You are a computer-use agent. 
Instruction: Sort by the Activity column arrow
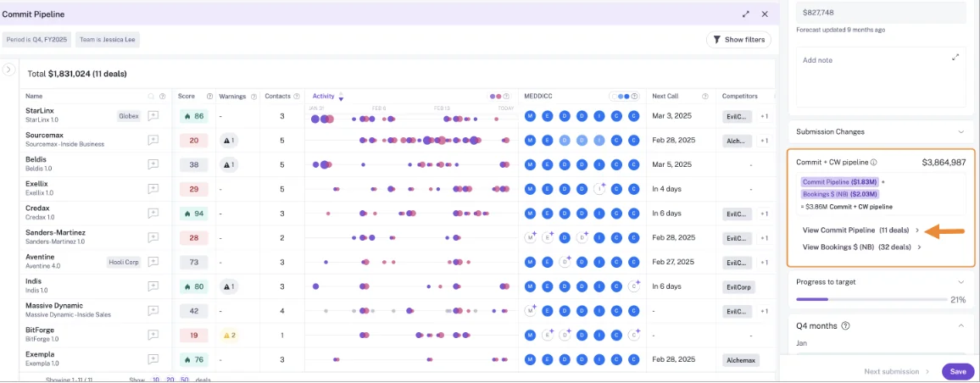[341, 97]
